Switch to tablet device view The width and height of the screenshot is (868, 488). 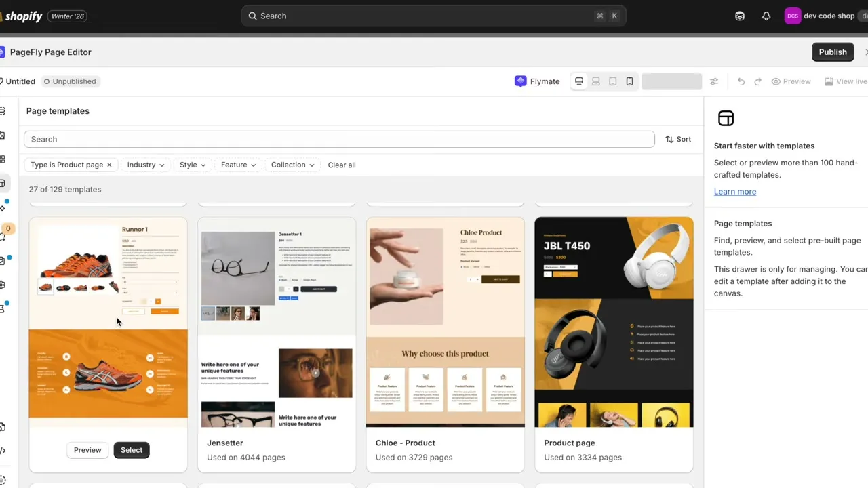click(x=613, y=81)
